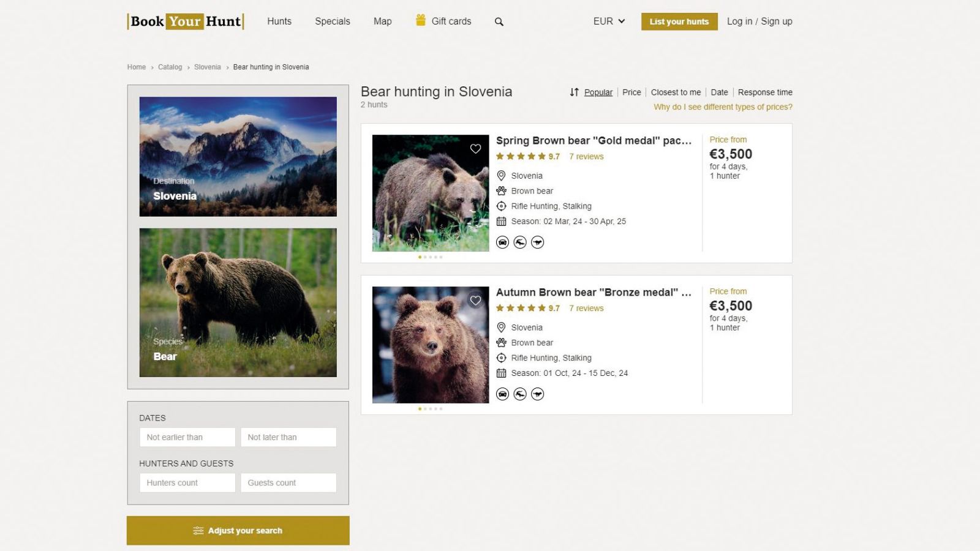Screen dimensions: 980x551
Task: Click the search magnifier icon in header
Action: 499,22
